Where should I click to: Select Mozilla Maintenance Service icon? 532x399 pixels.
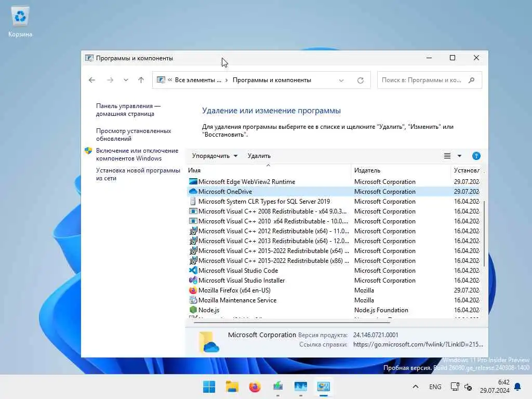(x=193, y=300)
